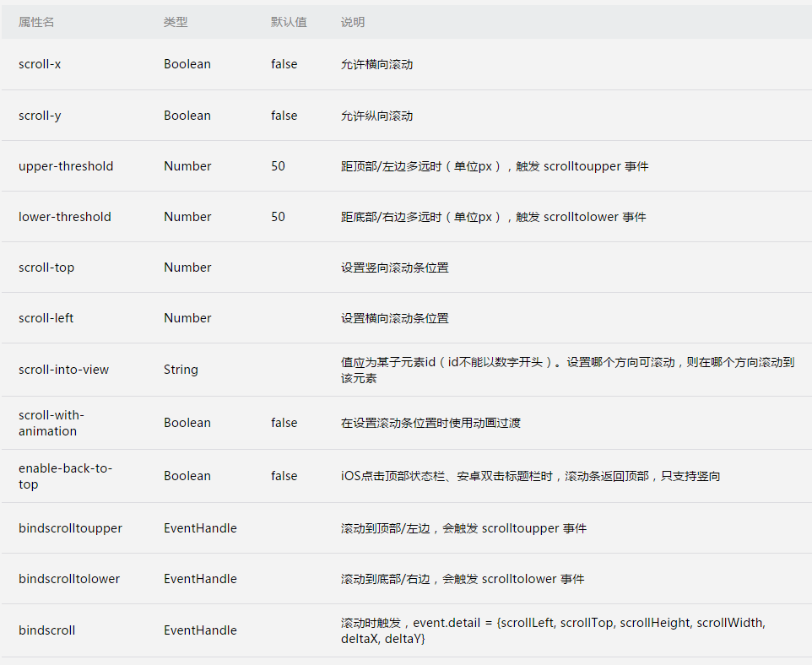Click EventHandle type in bindscrolltolower row

click(200, 579)
